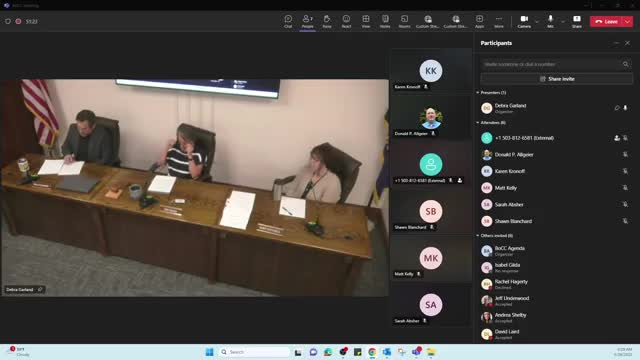Viewport: 640px width, 360px height.
Task: Click the Share invite button
Action: [556, 79]
